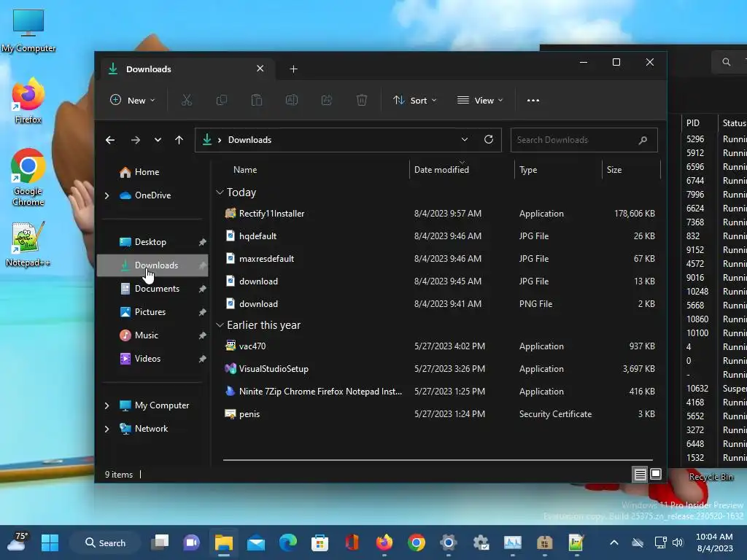Viewport: 747px width, 560px height.
Task: Click the search magnifier in Search Downloads
Action: (643, 140)
